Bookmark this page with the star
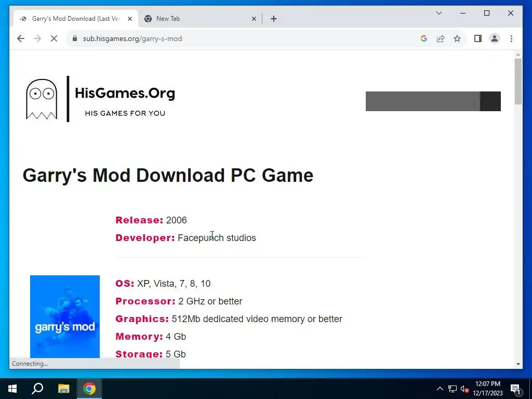532x399 pixels. (x=457, y=38)
